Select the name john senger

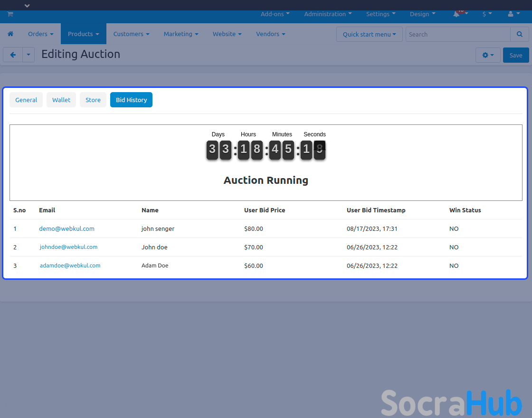tap(158, 228)
